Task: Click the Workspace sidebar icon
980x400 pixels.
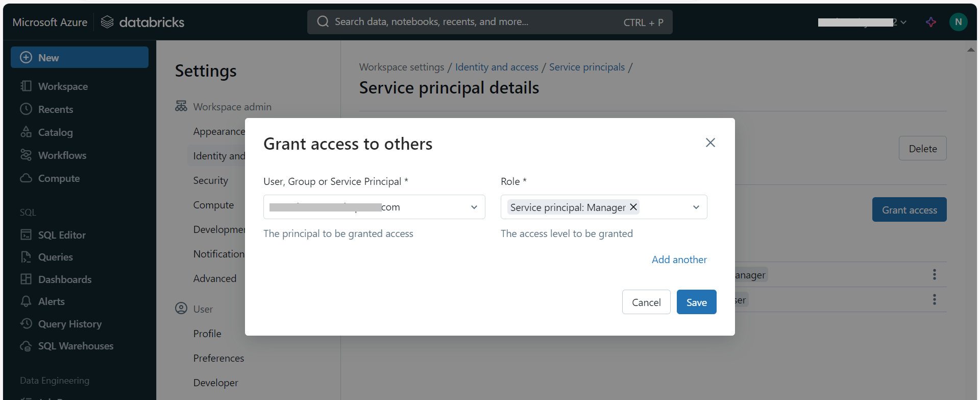Action: click(26, 86)
